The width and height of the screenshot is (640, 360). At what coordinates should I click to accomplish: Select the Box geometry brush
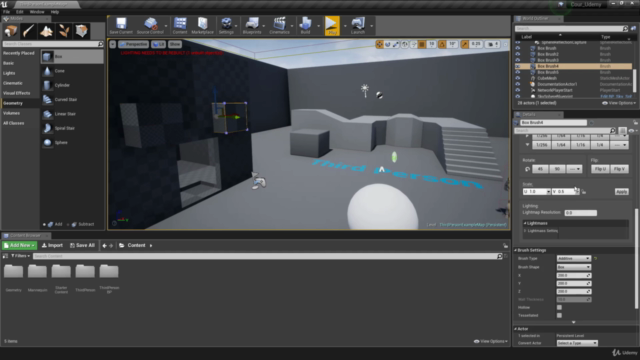point(72,57)
